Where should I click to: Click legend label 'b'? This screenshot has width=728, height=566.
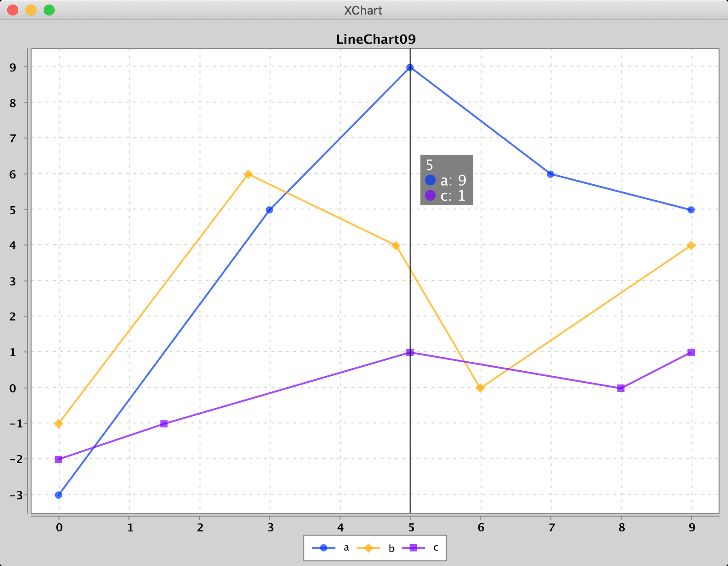pyautogui.click(x=391, y=548)
